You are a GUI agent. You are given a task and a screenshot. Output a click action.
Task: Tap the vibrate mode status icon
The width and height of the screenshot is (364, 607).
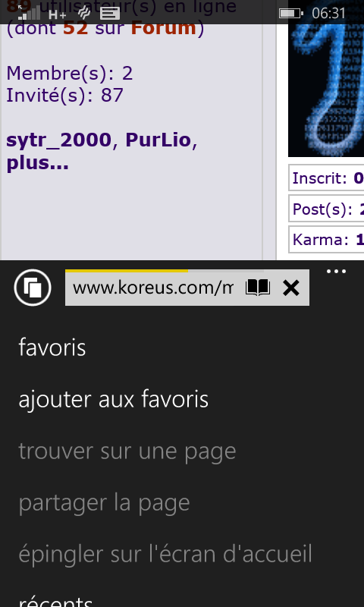[83, 13]
